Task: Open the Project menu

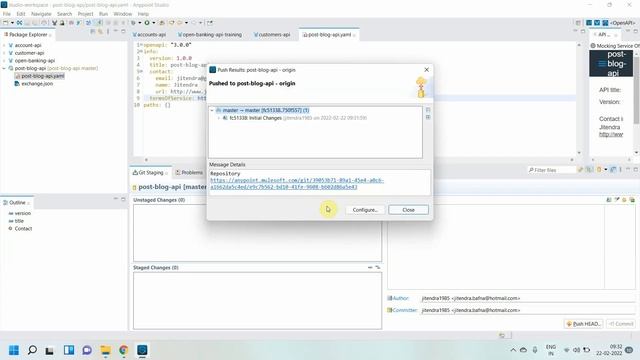Action: tap(85, 14)
